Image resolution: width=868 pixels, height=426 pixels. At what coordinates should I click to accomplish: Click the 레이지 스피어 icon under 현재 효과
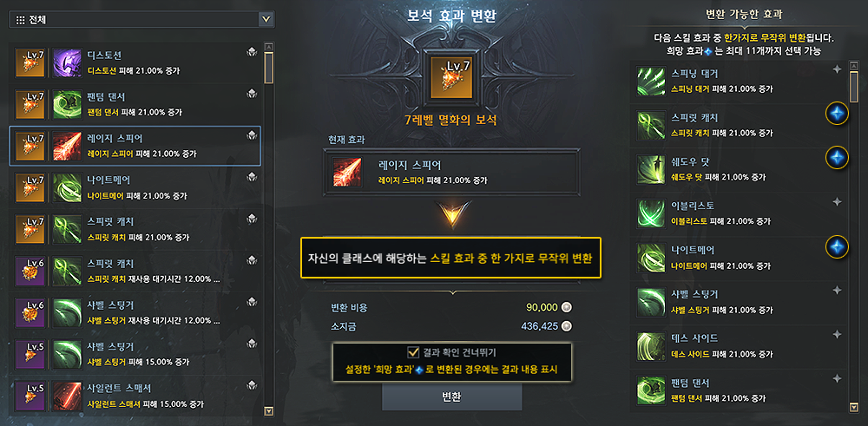point(347,172)
